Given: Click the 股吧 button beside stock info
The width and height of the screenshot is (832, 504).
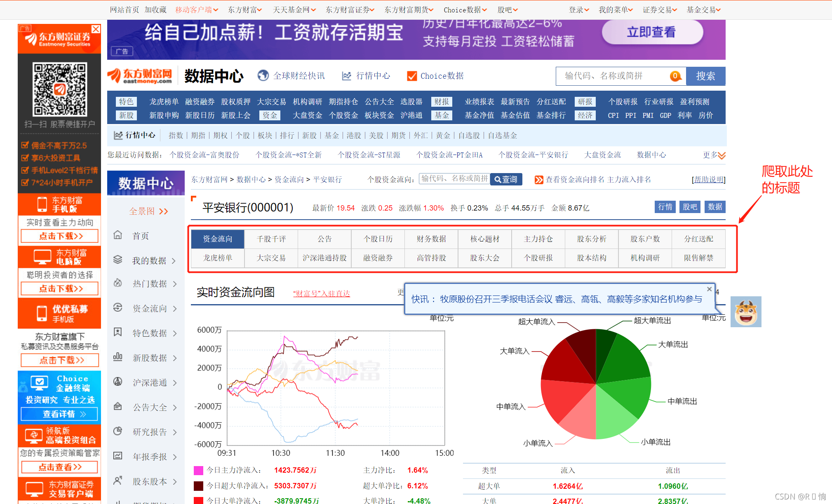Looking at the screenshot, I should pyautogui.click(x=690, y=207).
